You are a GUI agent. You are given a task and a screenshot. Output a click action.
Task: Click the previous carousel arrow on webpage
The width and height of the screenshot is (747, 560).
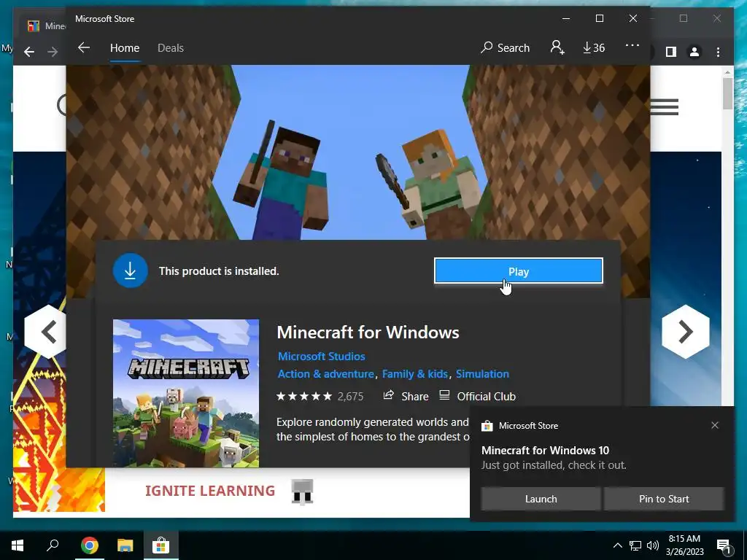pos(46,332)
